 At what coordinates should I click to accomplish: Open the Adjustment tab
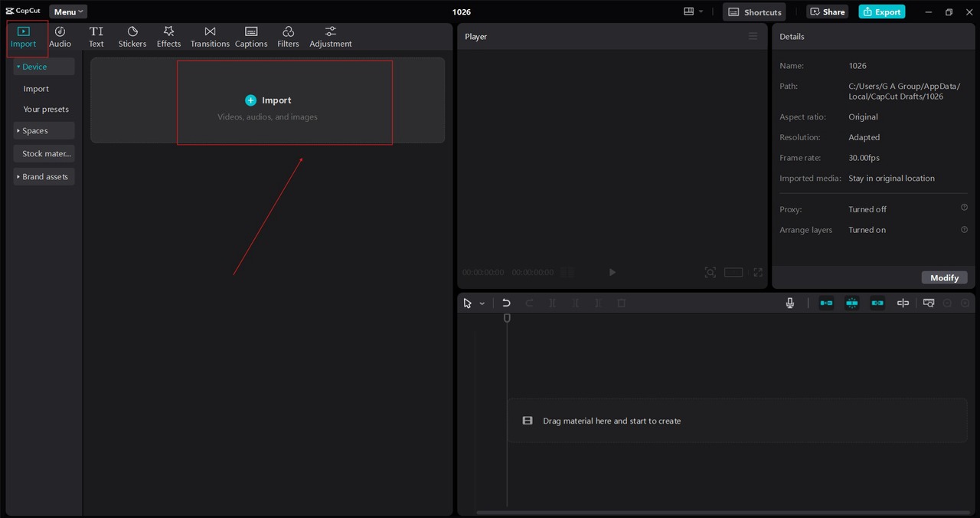331,37
